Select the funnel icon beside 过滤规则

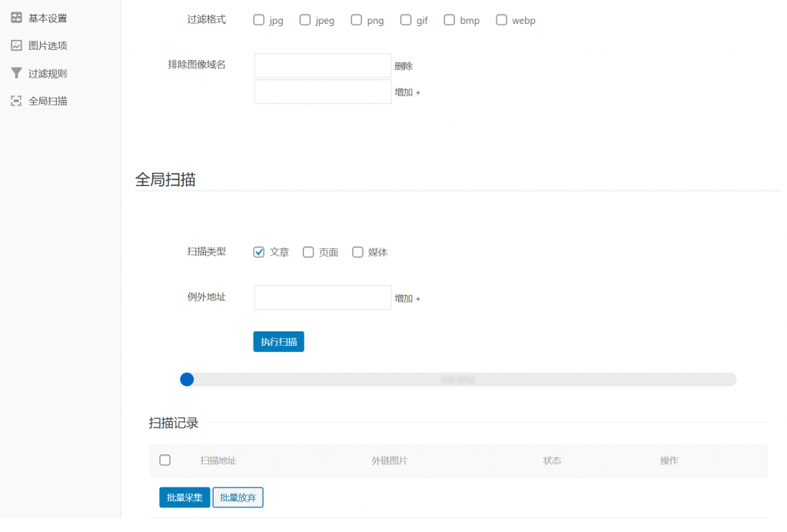[x=17, y=72]
